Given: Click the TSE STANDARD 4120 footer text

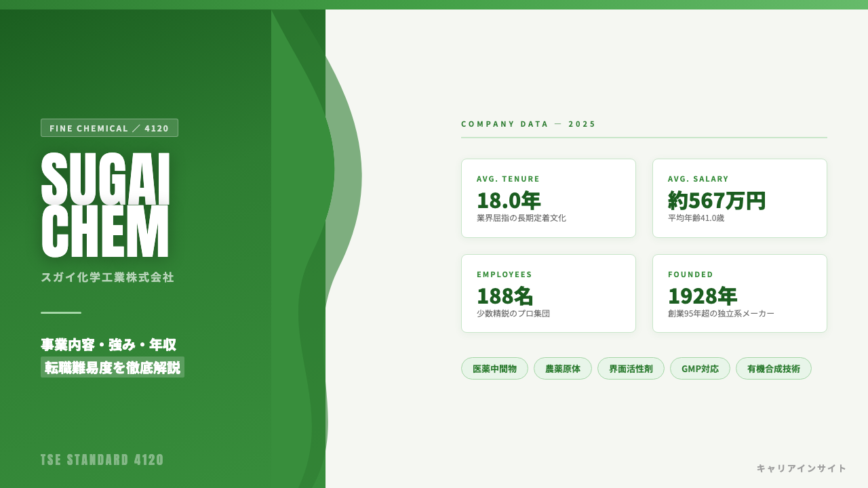Looking at the screenshot, I should click(x=102, y=460).
